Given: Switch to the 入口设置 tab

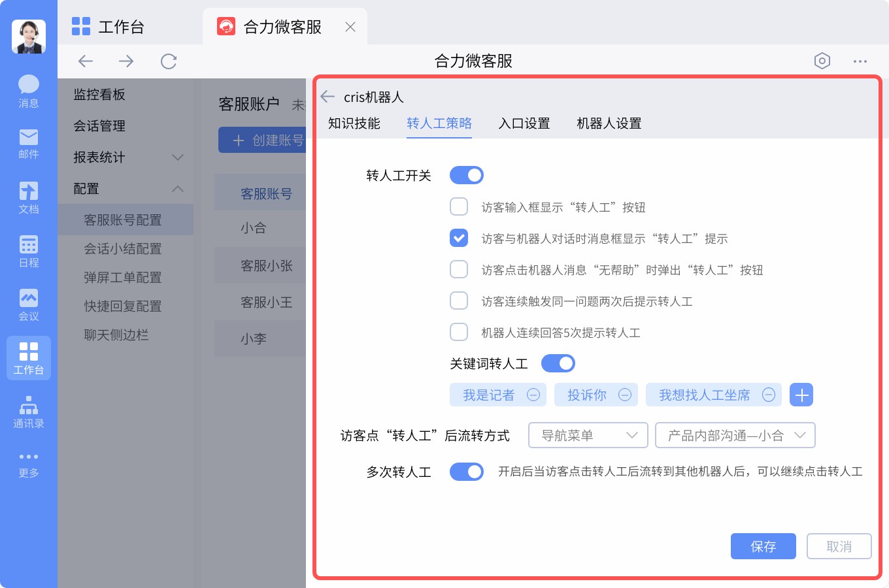Looking at the screenshot, I should coord(524,123).
